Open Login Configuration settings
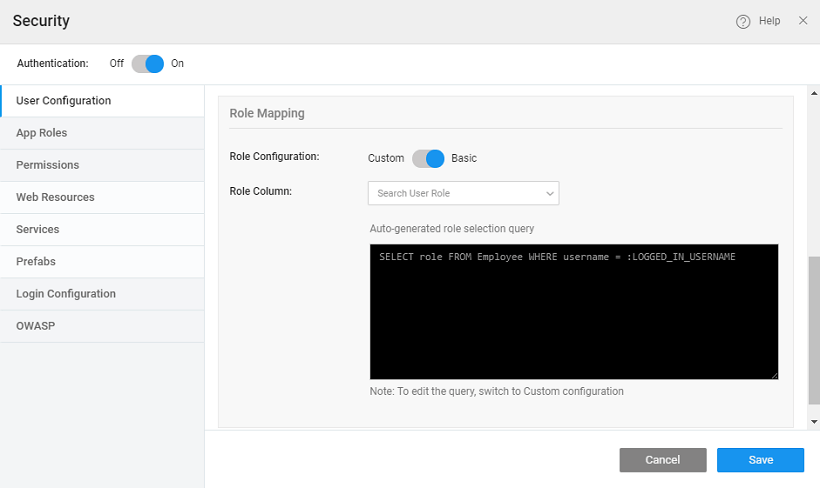This screenshot has height=488, width=820. point(66,294)
